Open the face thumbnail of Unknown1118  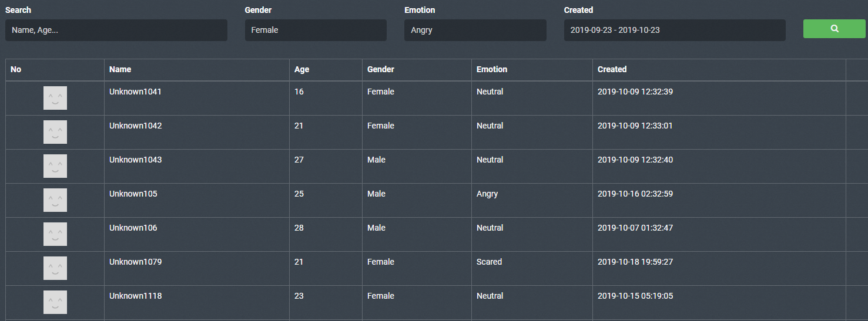point(55,302)
